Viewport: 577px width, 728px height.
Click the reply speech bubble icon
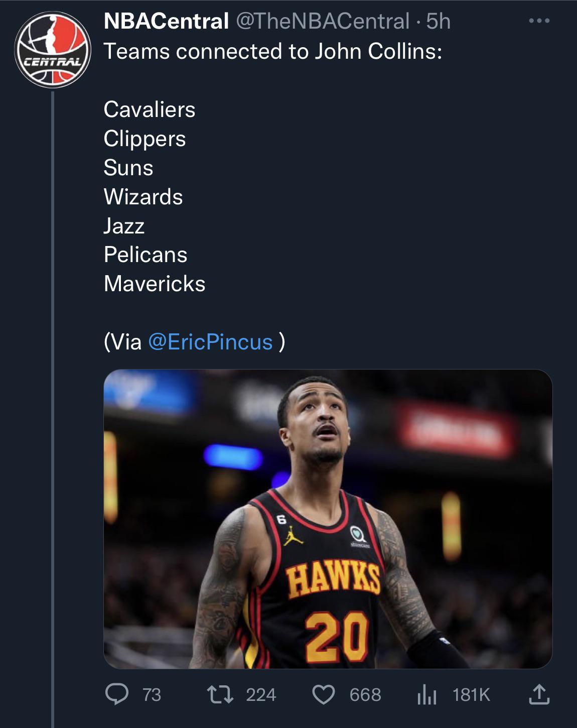(117, 694)
